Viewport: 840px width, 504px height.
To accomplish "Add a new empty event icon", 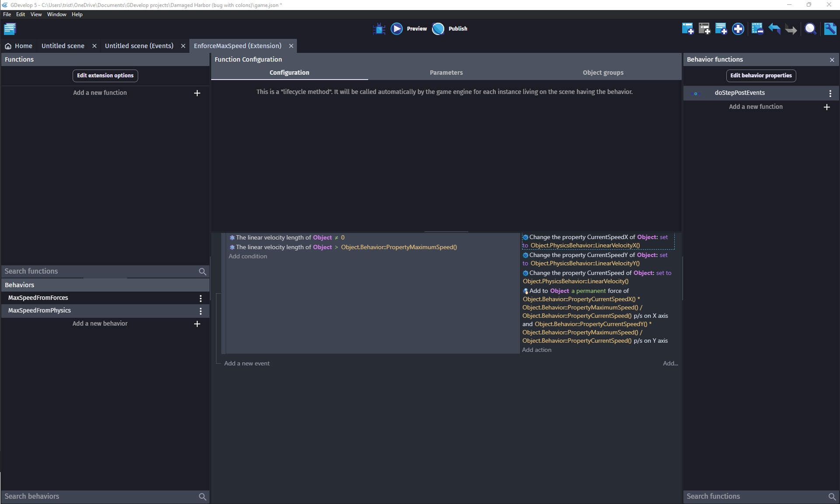I will click(687, 29).
